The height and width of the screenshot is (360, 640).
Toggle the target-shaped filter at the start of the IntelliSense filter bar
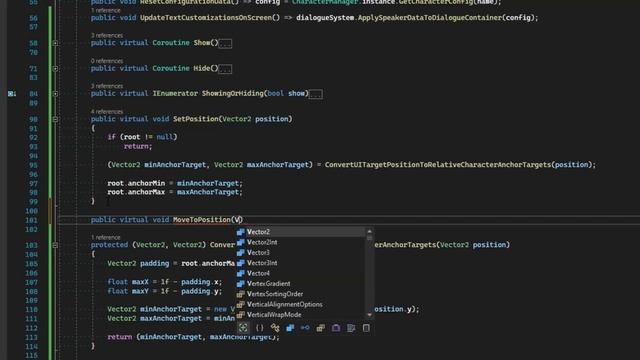coord(243,328)
